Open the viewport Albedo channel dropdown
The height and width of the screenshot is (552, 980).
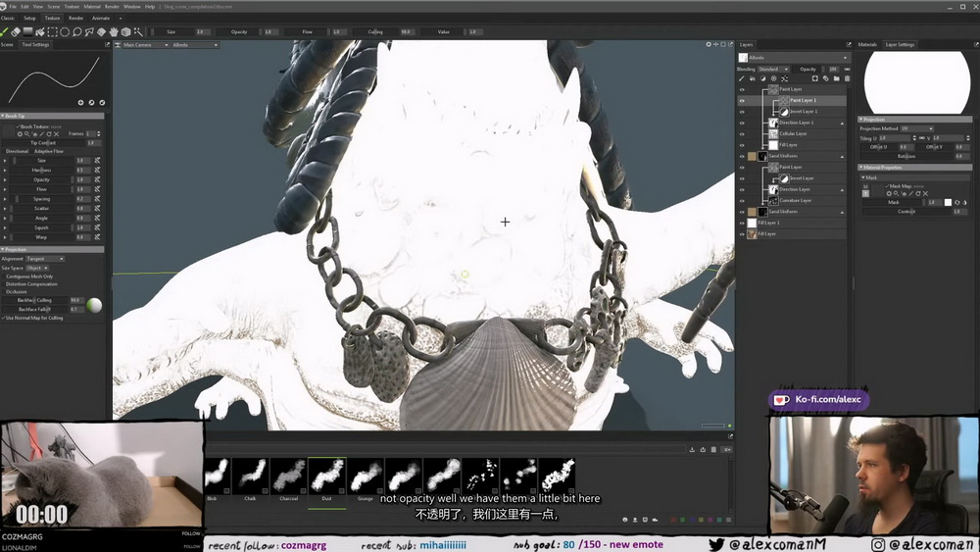pos(195,45)
